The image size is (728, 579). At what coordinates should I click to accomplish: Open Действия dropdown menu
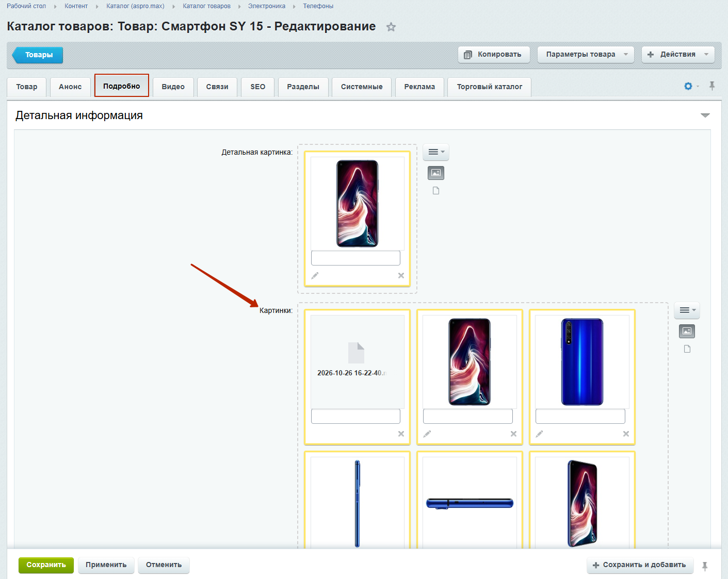(678, 55)
